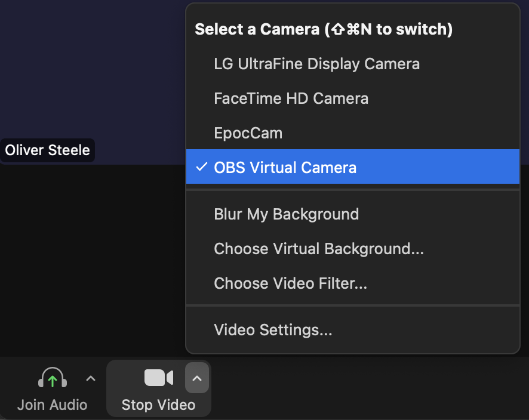Select LG UltraFine Display Camera
Screen dimensions: 529x420
tap(316, 64)
